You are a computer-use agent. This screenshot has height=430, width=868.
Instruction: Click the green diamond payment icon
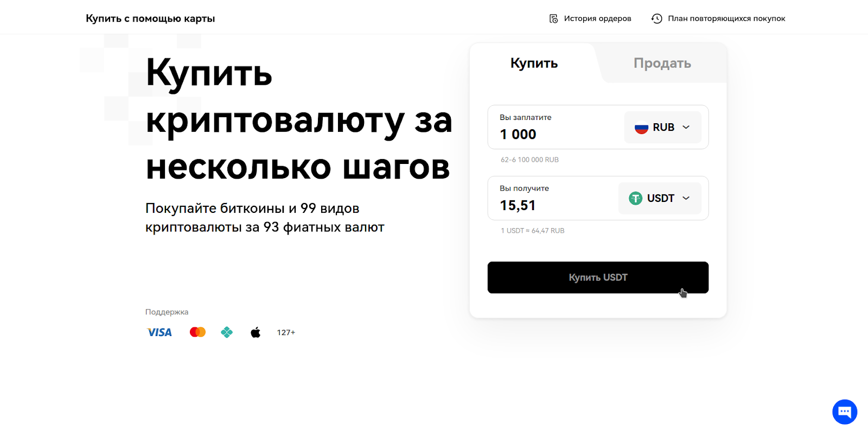[227, 332]
